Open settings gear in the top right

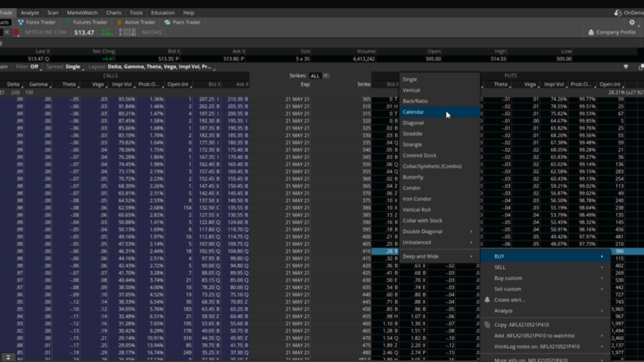point(632,22)
